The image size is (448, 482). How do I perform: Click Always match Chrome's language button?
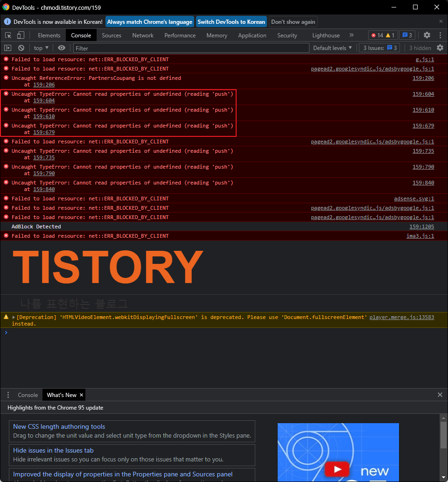click(149, 22)
